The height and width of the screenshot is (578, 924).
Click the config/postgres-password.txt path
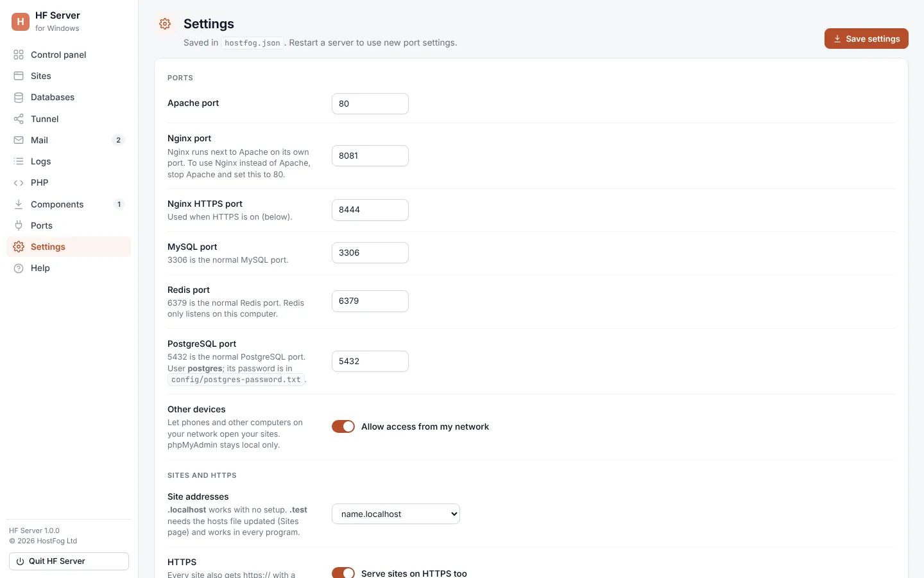pos(236,380)
